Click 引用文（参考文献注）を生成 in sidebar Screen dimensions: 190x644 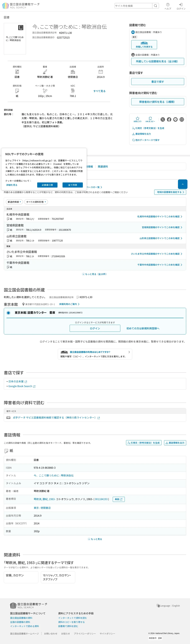[148, 128]
